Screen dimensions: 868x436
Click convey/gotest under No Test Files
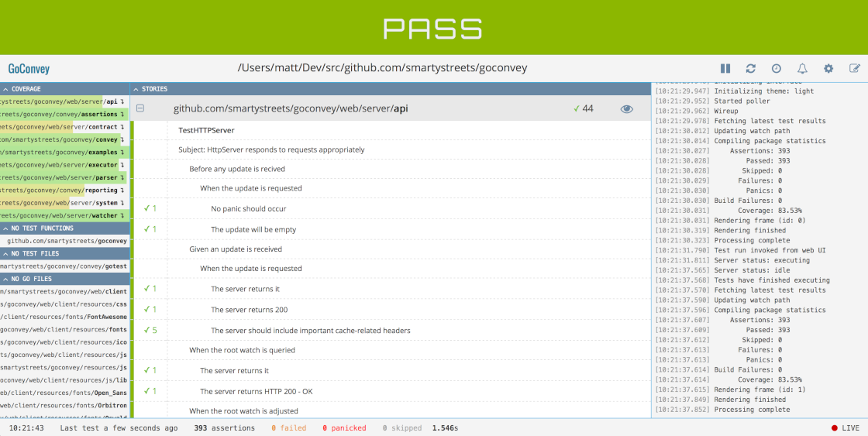(x=64, y=266)
